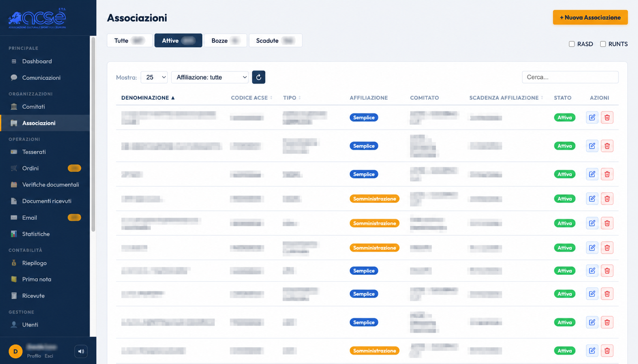
Task: Click the red trash icon in the first table row
Action: [x=607, y=118]
